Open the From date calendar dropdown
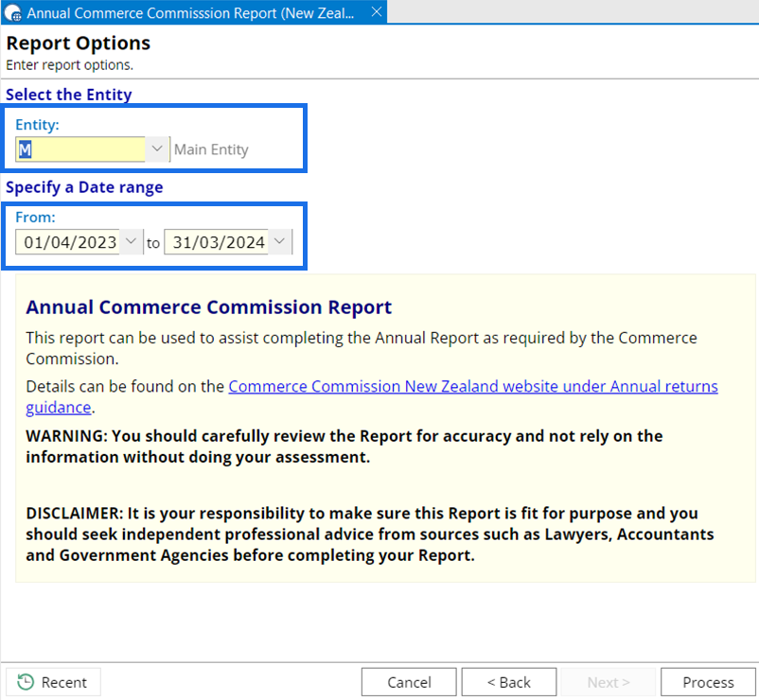 point(131,241)
